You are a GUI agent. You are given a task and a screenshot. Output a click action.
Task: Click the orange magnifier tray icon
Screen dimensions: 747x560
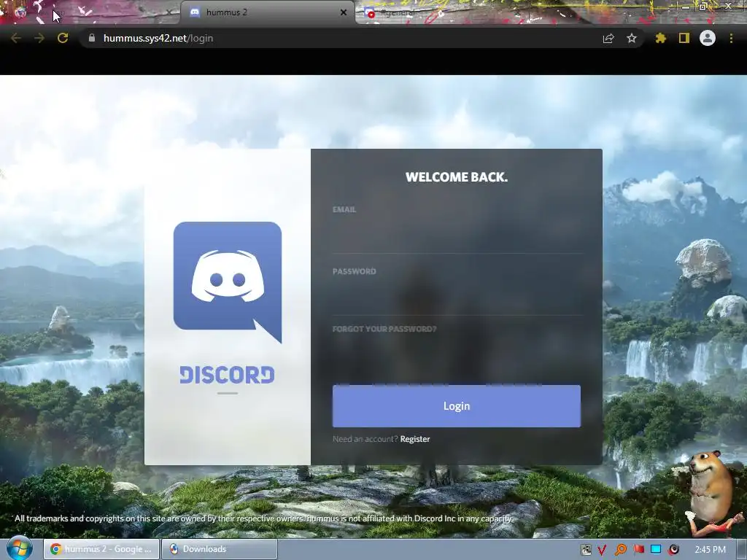click(620, 550)
